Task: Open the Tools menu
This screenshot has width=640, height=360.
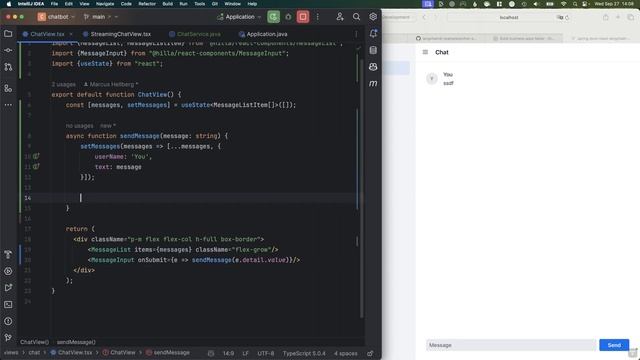Action: point(200,4)
